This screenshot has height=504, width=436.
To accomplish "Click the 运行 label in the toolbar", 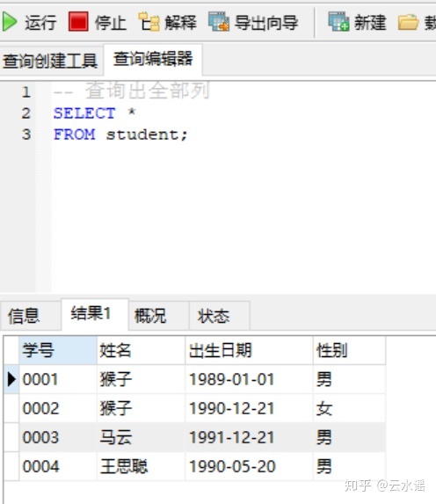I will 40,23.
